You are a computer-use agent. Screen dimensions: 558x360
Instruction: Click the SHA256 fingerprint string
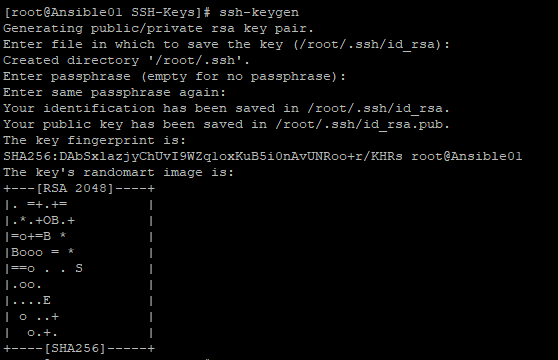click(203, 157)
